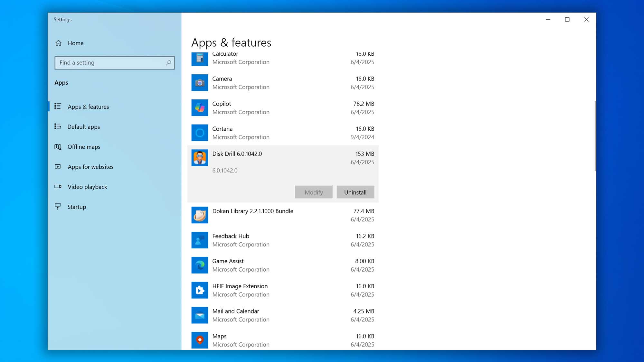Select the HEIF Image Extension name
Viewport: 644px width, 362px height.
240,286
